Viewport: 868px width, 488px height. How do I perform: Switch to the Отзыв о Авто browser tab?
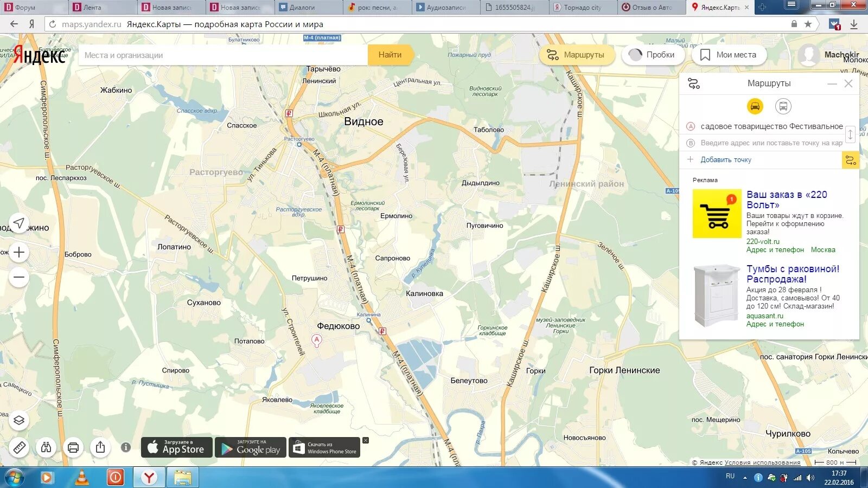pos(651,8)
